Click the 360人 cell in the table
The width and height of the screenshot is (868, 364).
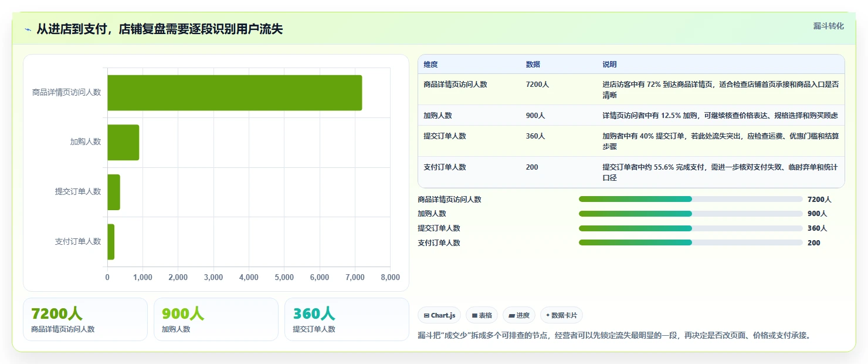pyautogui.click(x=535, y=136)
